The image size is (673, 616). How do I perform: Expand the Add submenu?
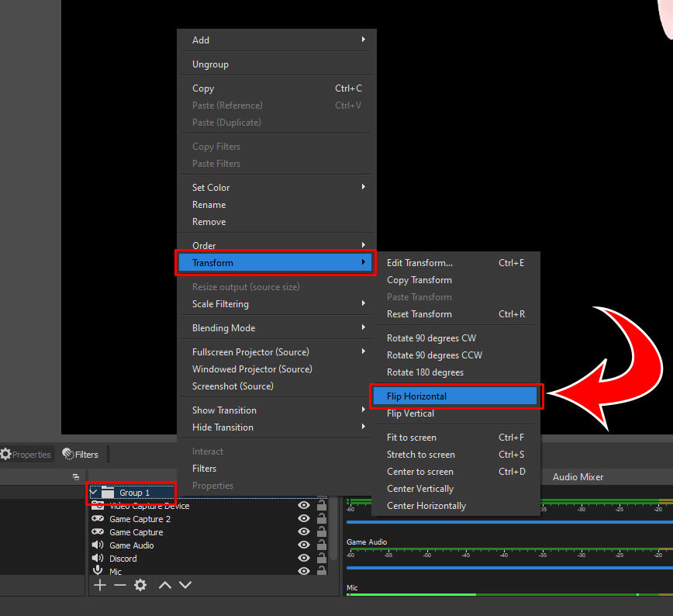277,40
